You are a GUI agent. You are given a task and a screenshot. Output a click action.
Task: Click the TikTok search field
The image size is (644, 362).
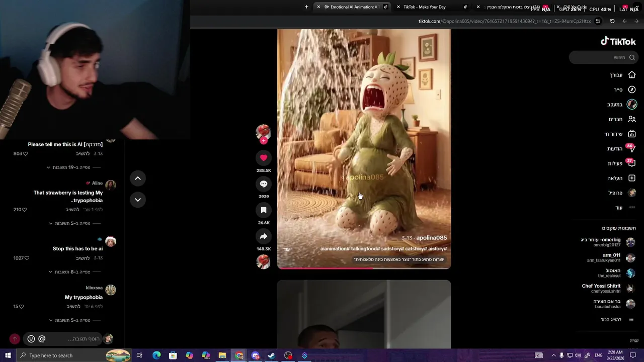coord(603,57)
